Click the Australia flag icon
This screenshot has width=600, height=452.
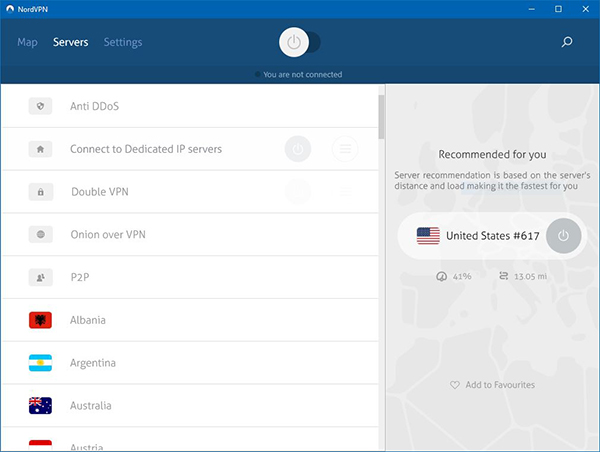click(x=40, y=406)
